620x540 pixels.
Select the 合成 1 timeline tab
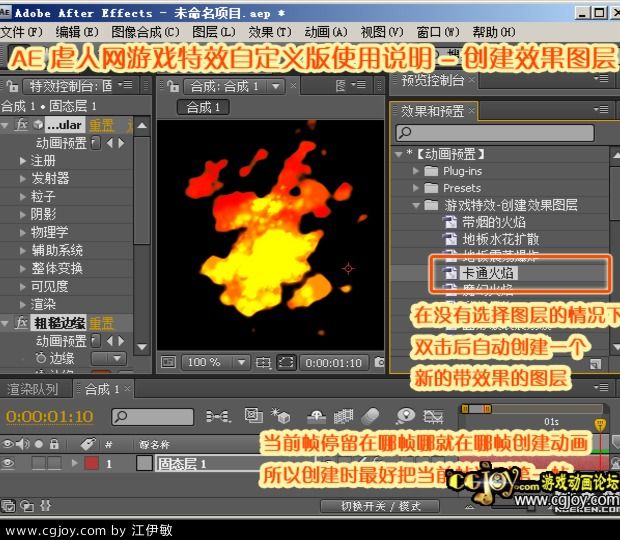click(102, 389)
